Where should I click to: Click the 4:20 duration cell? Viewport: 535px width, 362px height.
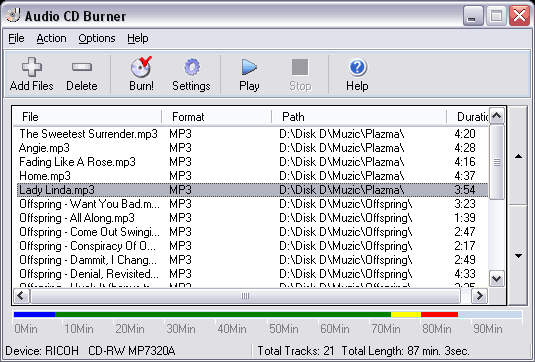pyautogui.click(x=465, y=134)
